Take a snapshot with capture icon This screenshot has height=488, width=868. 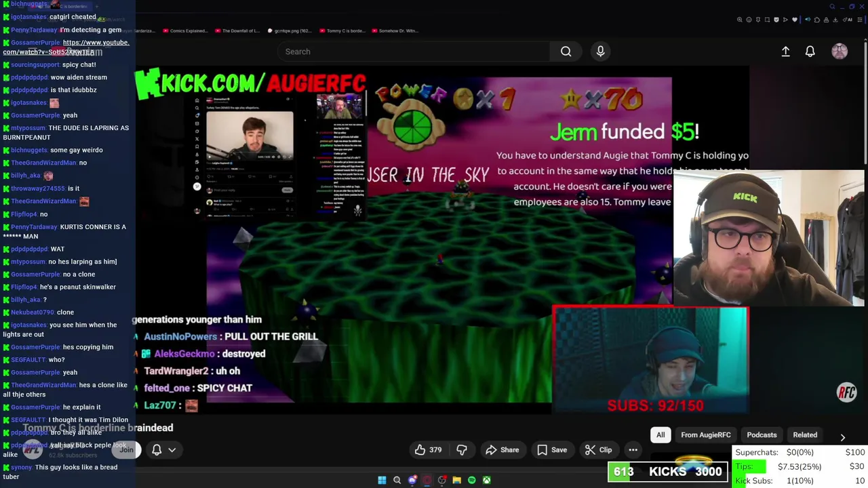pyautogui.click(x=767, y=20)
